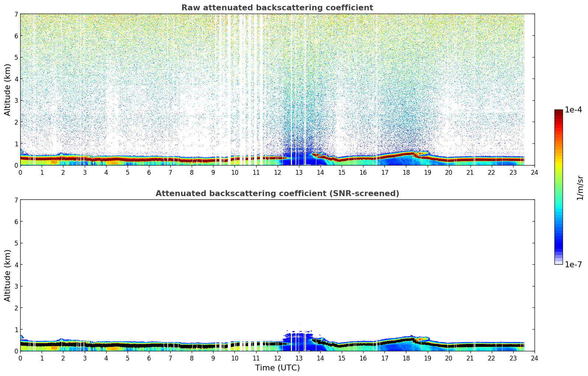Click the 'Time (UTC)' x-axis label
This screenshot has height=376, width=588.
pos(277,368)
